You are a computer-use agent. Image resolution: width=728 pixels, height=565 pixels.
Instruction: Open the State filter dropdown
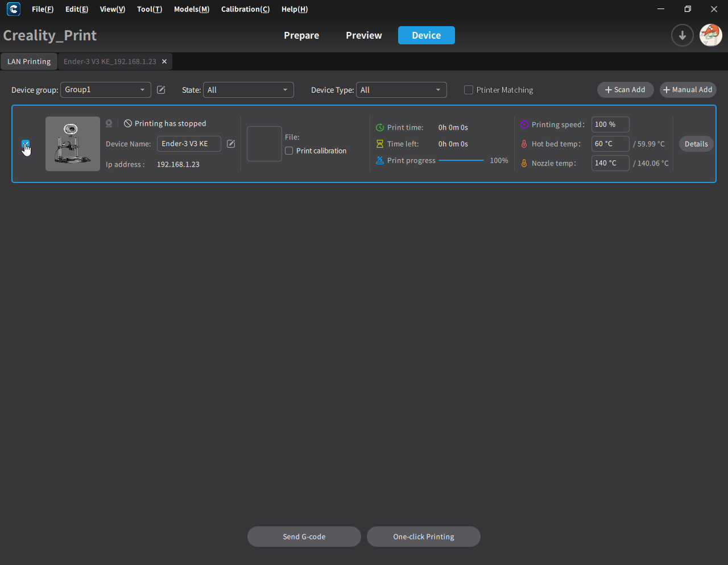[249, 90]
